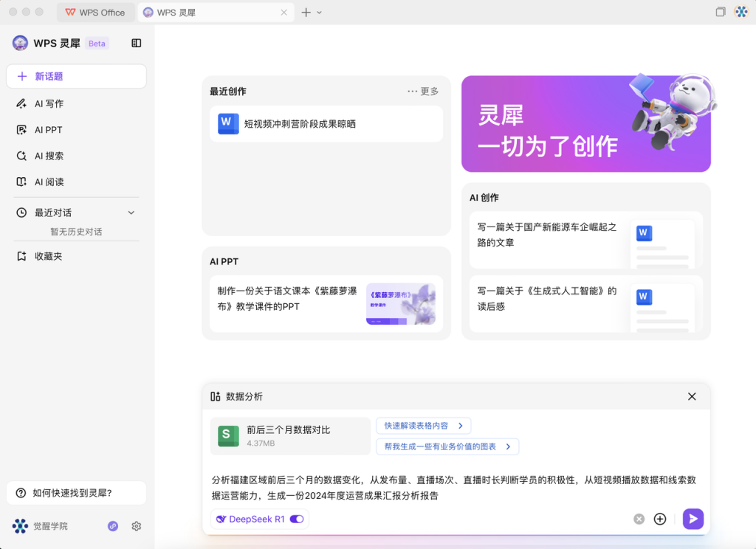This screenshot has height=549, width=756.
Task: Open AI 搜索 from the sidebar
Action: pos(76,156)
